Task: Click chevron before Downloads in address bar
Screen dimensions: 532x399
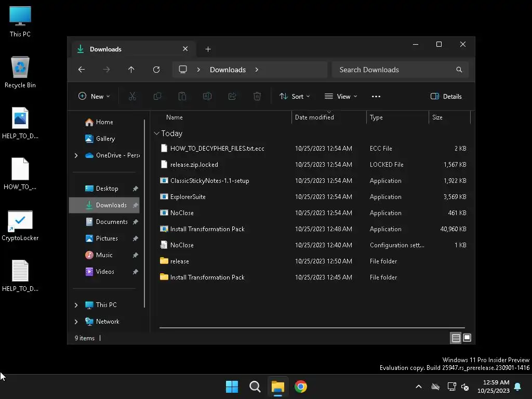Action: click(198, 70)
